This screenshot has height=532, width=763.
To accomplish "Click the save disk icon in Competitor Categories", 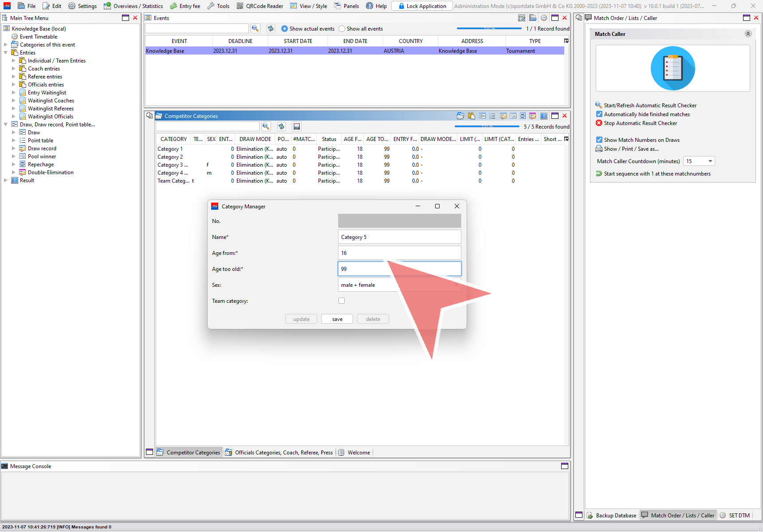I will (x=297, y=127).
